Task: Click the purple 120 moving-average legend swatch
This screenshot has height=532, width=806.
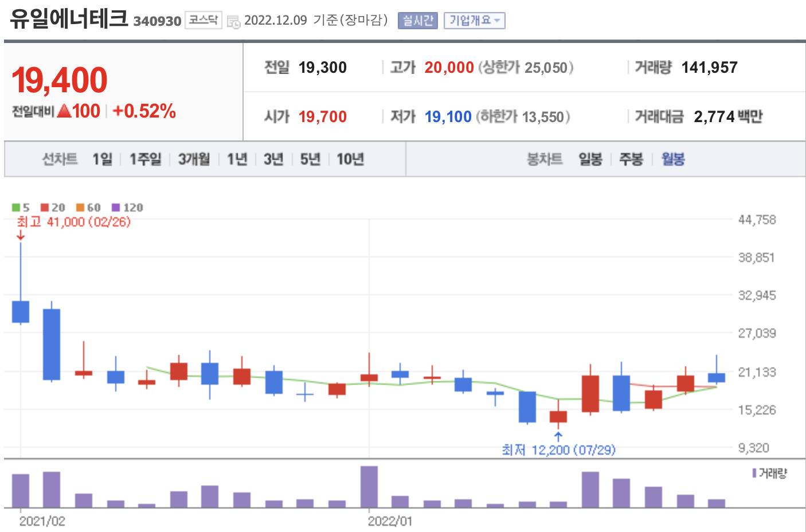Action: [x=116, y=208]
